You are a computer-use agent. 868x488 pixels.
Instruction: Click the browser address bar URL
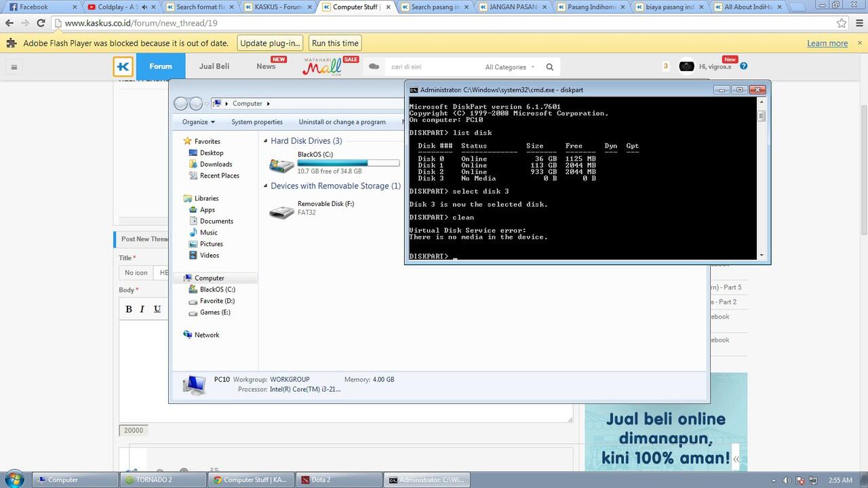(x=141, y=23)
